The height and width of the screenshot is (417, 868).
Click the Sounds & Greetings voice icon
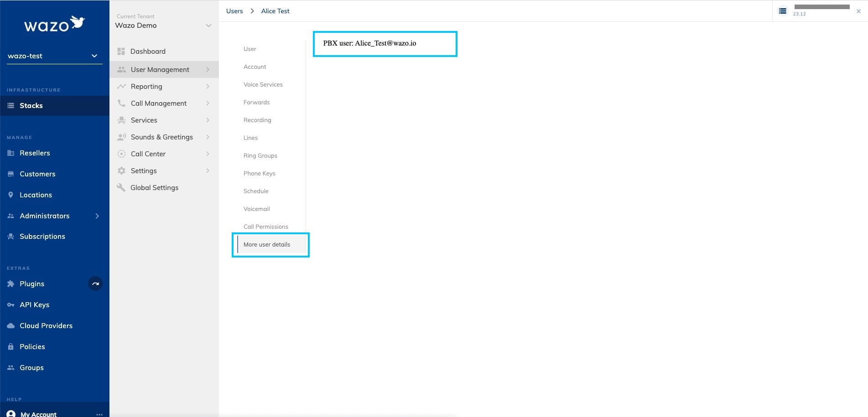click(x=121, y=137)
